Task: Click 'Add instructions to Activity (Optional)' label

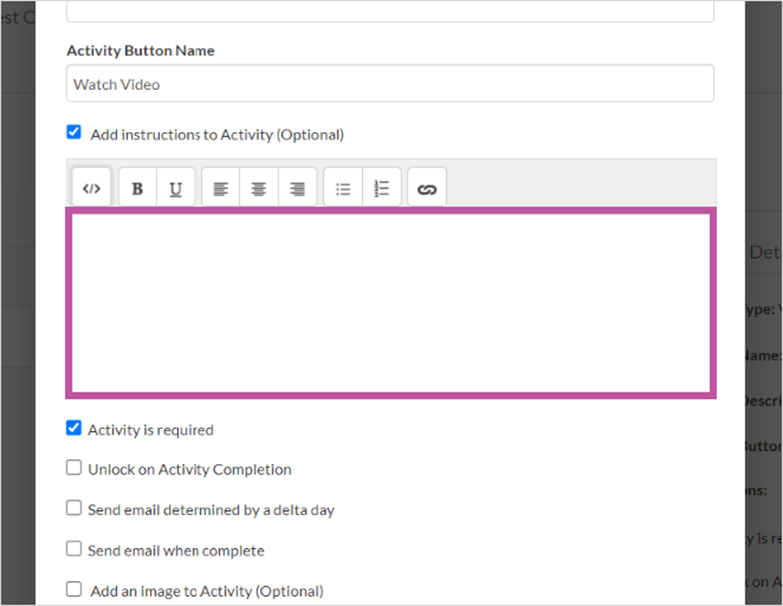Action: [x=217, y=135]
